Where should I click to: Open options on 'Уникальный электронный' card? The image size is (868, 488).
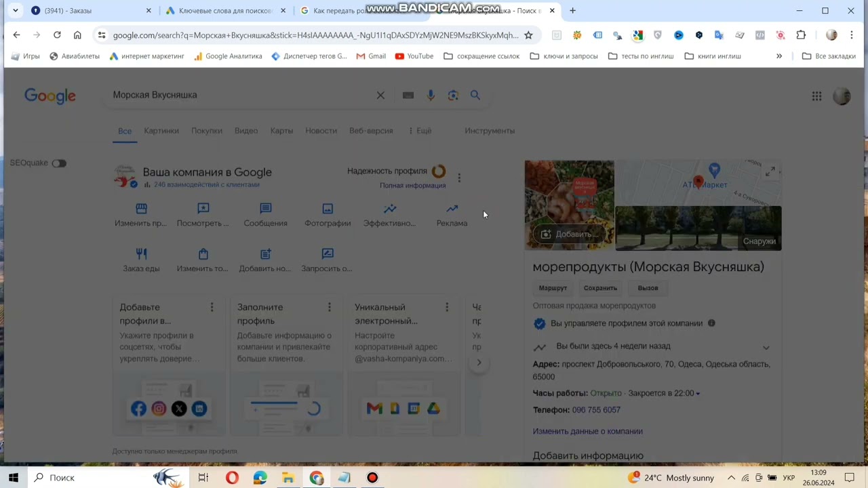coord(446,307)
